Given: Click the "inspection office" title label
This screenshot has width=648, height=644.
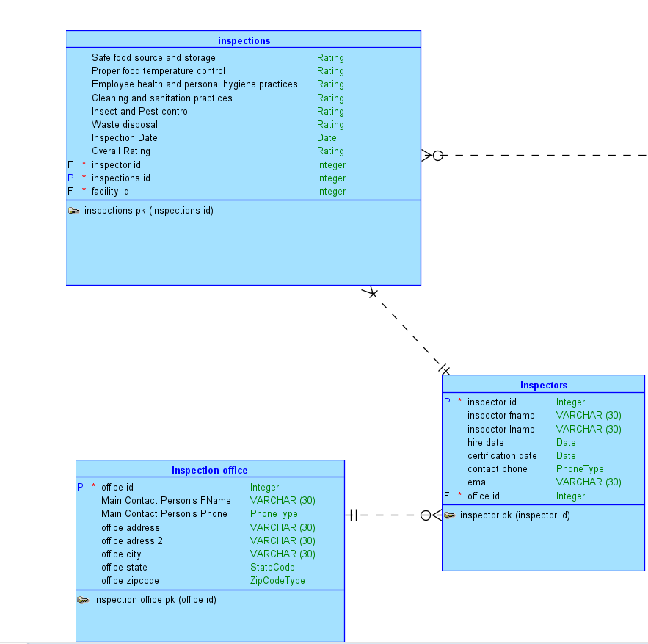Looking at the screenshot, I should (209, 470).
